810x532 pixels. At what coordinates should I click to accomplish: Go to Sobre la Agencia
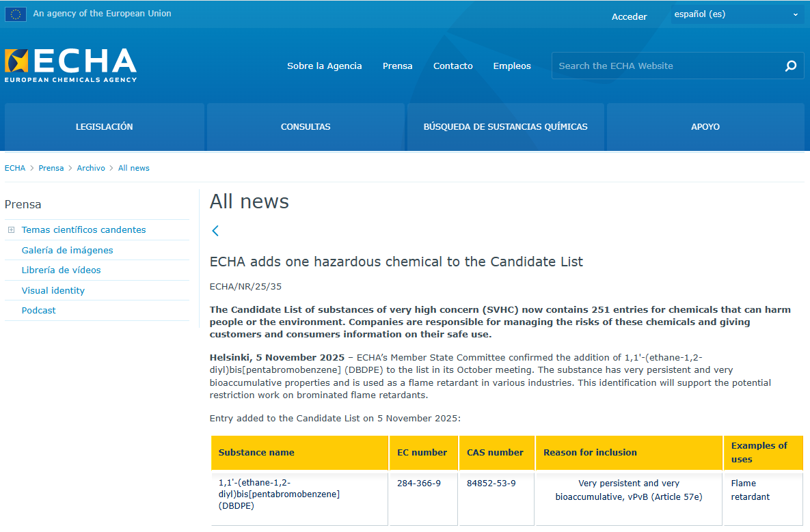click(324, 66)
